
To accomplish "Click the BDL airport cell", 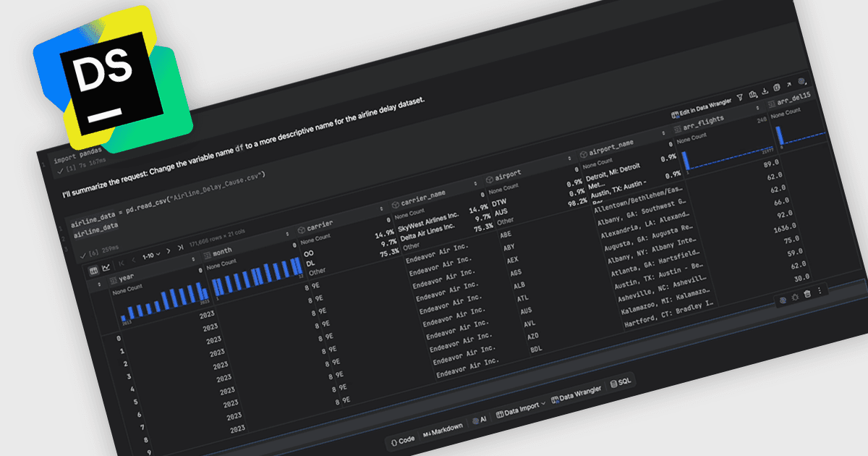I will pos(536,349).
